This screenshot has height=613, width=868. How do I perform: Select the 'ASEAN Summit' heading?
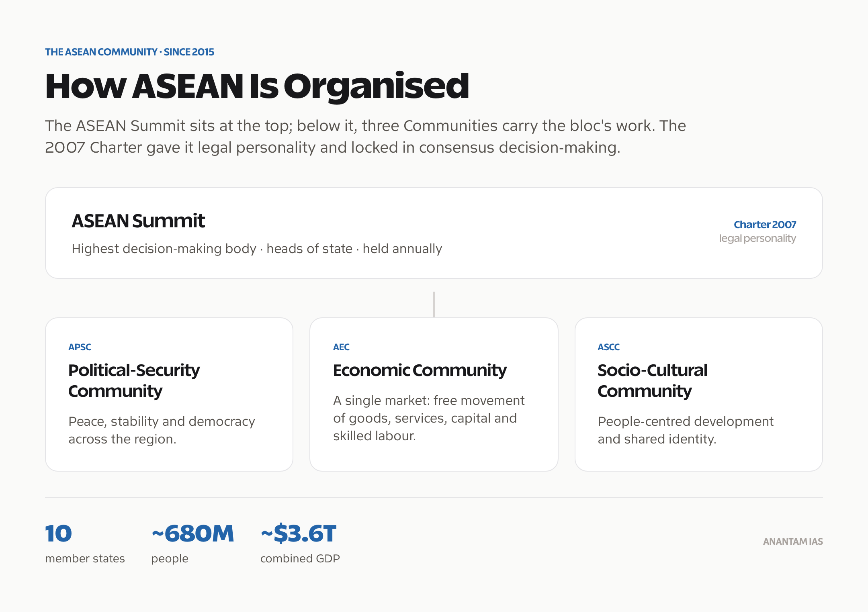click(x=138, y=221)
